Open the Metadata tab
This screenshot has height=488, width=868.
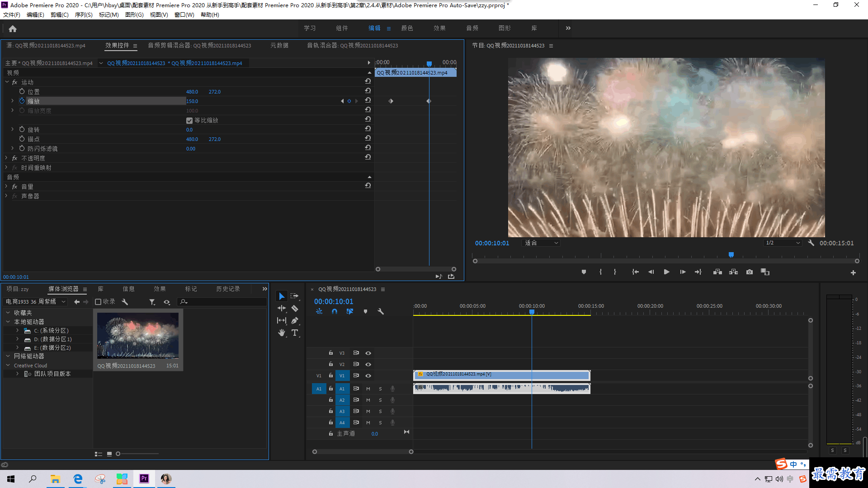click(x=279, y=46)
